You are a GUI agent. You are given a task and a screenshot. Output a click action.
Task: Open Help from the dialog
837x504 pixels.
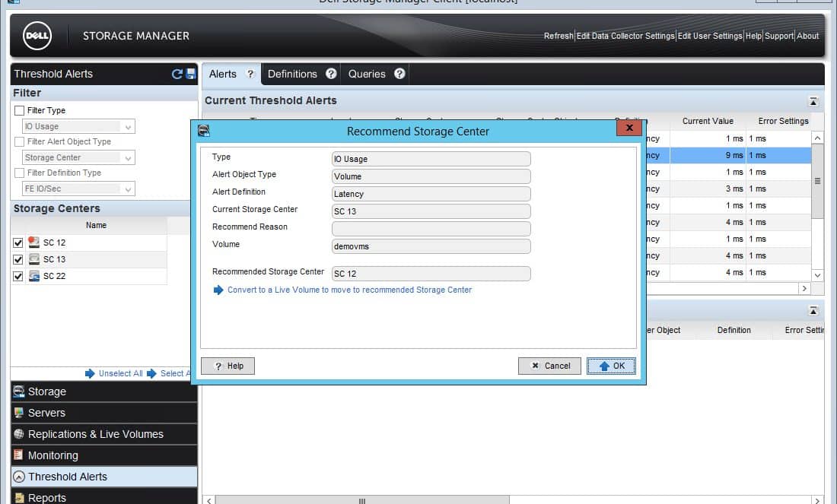(228, 366)
